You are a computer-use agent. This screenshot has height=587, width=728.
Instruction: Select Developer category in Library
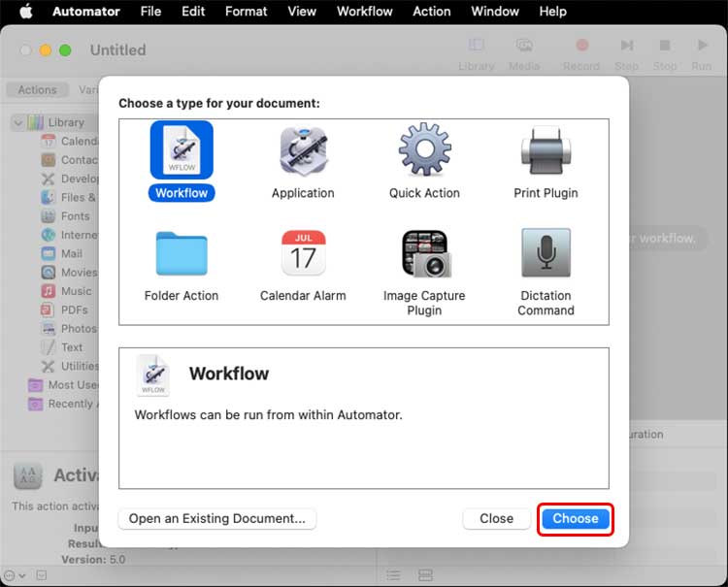click(x=70, y=179)
